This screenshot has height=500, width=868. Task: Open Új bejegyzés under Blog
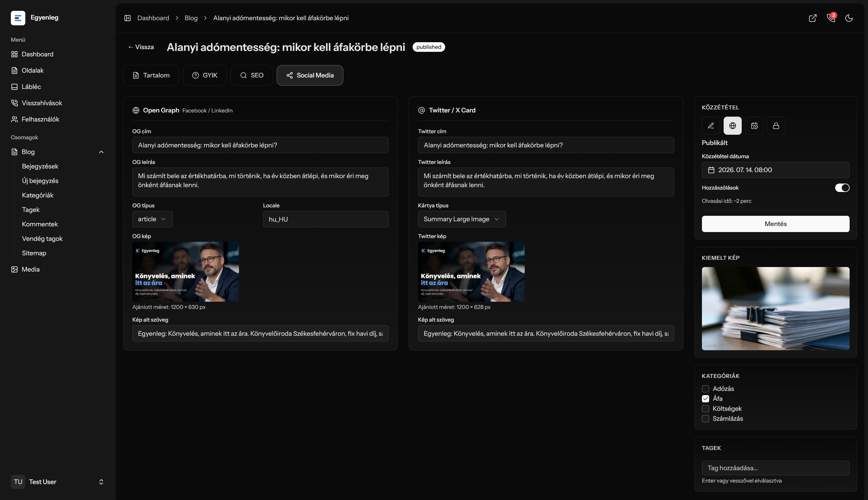(40, 181)
